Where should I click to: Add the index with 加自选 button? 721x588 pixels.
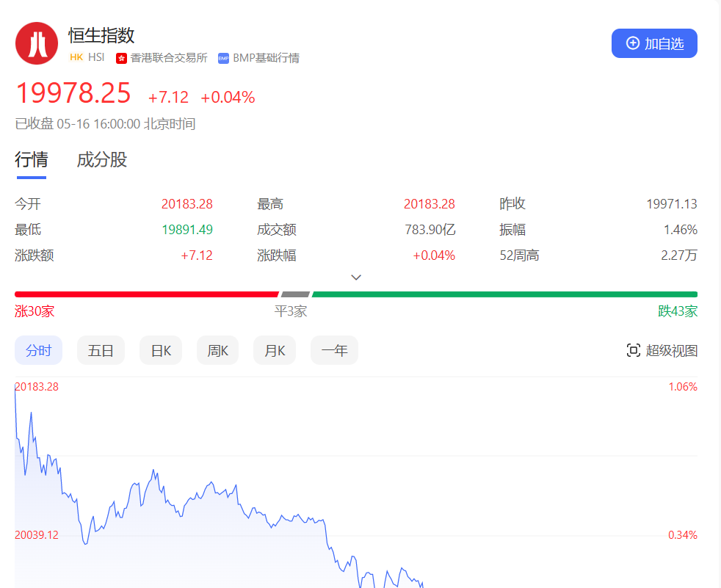(x=654, y=43)
